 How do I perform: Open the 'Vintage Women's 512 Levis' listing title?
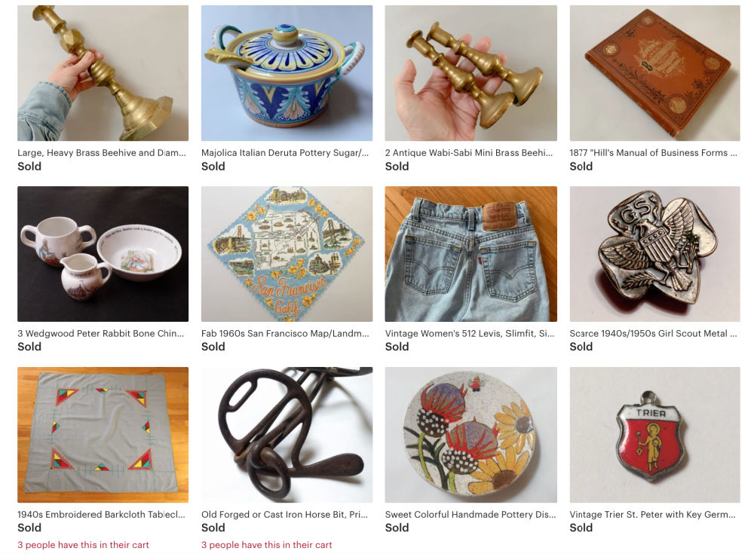(x=469, y=334)
